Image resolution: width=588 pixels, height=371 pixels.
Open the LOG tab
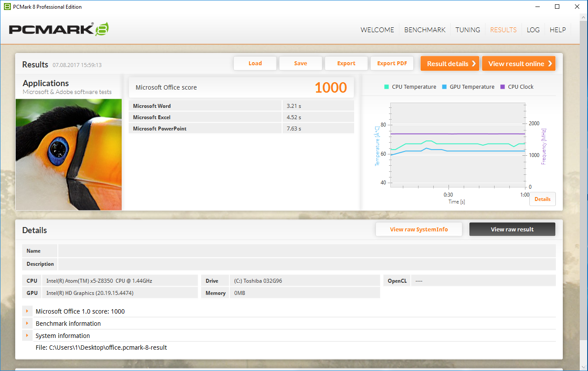coord(533,30)
